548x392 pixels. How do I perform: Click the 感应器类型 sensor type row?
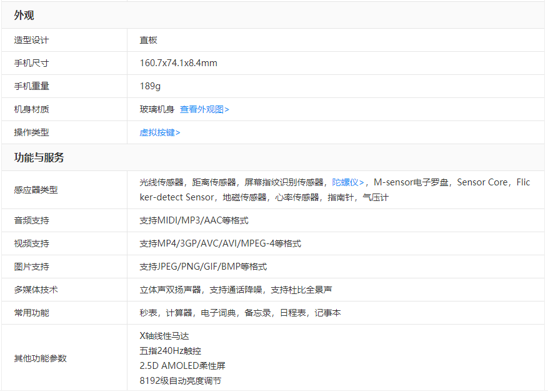tap(31, 190)
